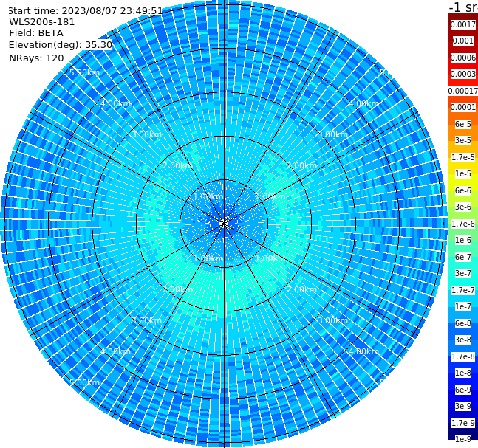The image size is (478, 448).
Task: Select the 0.0001 colorbar tick label
Action: [x=463, y=107]
